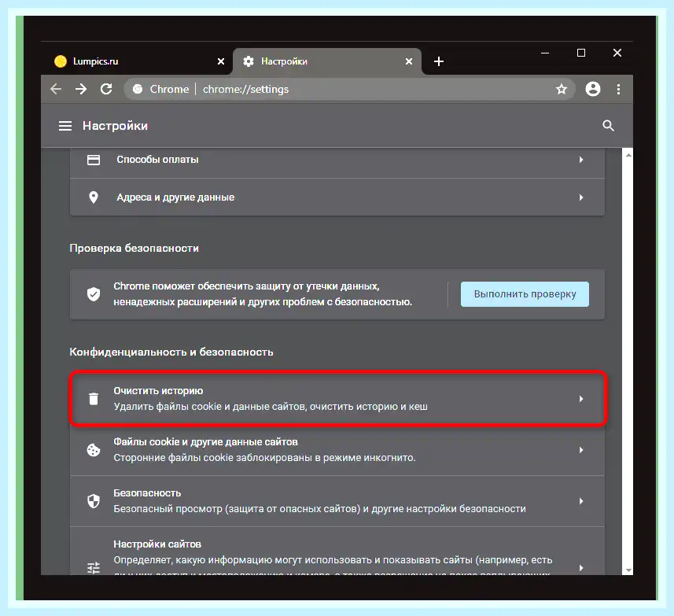Click the Выполнить проверку button
The height and width of the screenshot is (616, 674).
525,294
